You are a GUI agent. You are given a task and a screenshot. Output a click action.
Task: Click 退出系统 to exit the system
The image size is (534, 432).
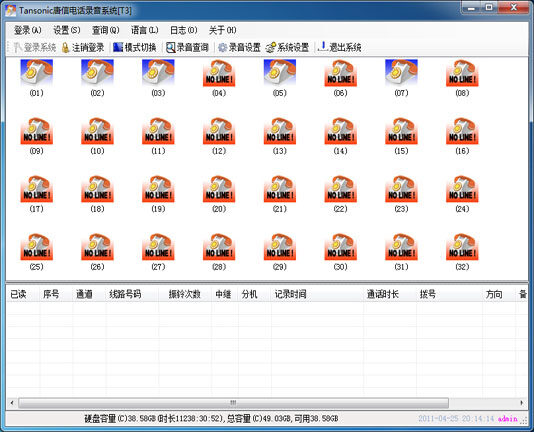pos(340,47)
